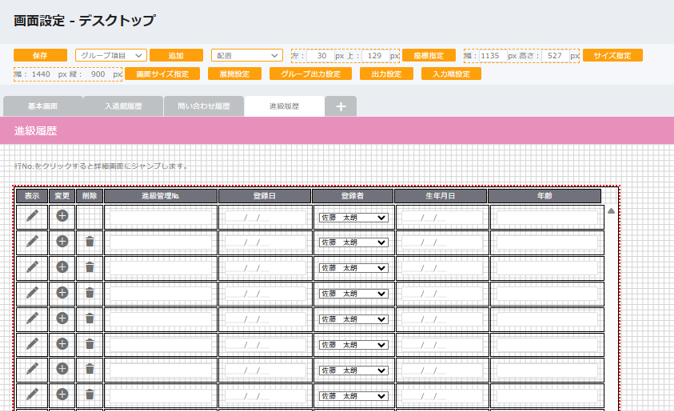Click the screen width field showing 1440
This screenshot has height=411, width=674.
pyautogui.click(x=42, y=74)
